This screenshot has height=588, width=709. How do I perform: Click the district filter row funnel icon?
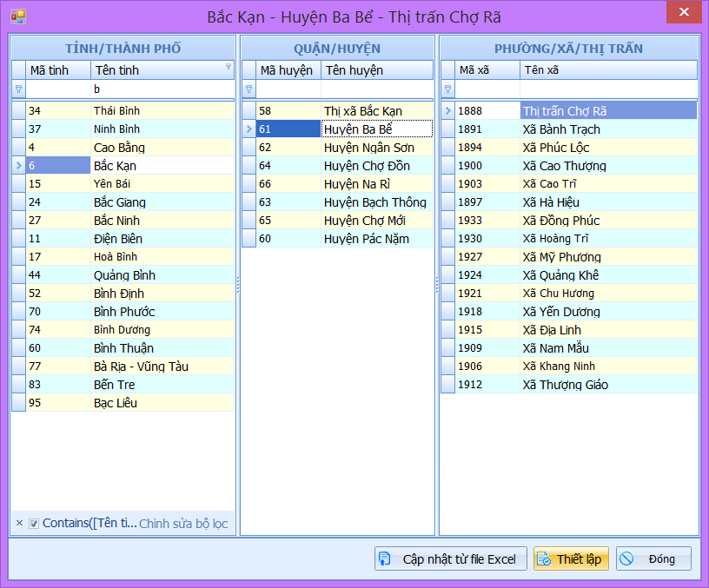click(x=248, y=89)
